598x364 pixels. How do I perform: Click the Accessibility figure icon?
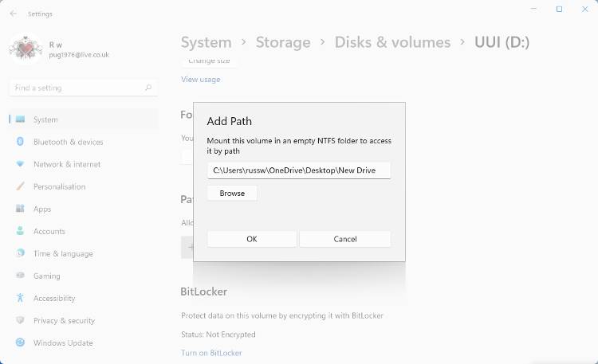(x=20, y=298)
